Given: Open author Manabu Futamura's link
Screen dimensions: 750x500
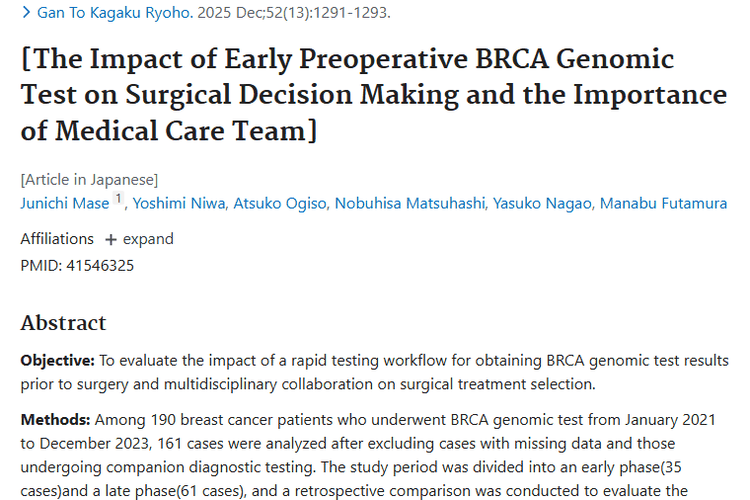Looking at the screenshot, I should (x=663, y=204).
